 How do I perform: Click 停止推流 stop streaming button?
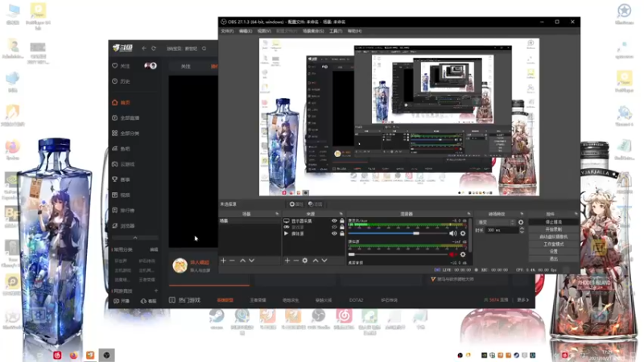[x=553, y=222]
